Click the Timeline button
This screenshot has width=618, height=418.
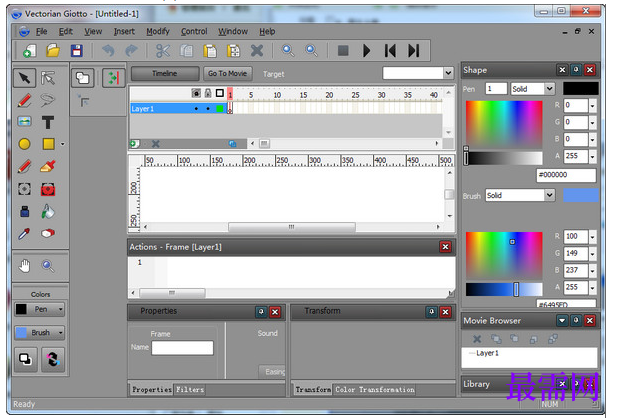[x=165, y=74]
